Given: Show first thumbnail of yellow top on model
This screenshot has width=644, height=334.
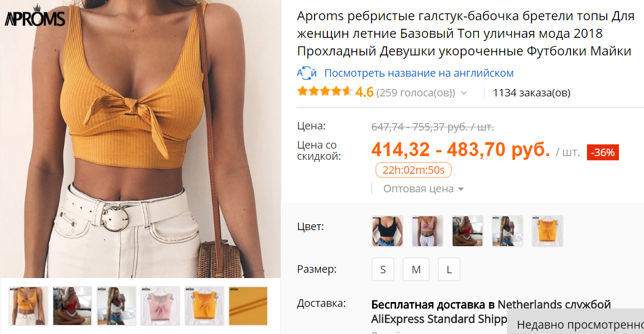Looking at the screenshot, I should click(x=29, y=306).
